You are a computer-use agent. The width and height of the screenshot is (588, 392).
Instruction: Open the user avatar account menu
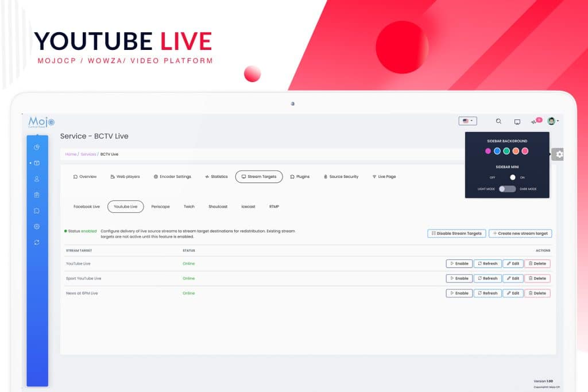click(553, 121)
